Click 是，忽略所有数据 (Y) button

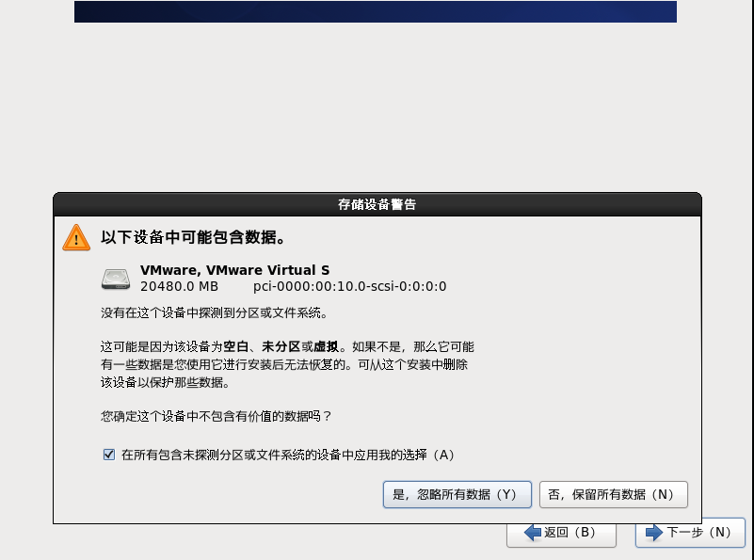coord(457,495)
